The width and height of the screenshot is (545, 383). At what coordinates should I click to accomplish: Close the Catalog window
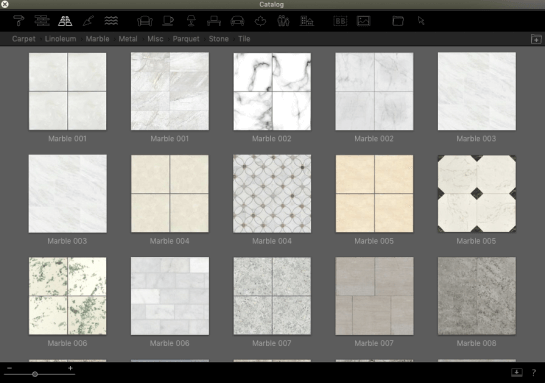click(5, 4)
